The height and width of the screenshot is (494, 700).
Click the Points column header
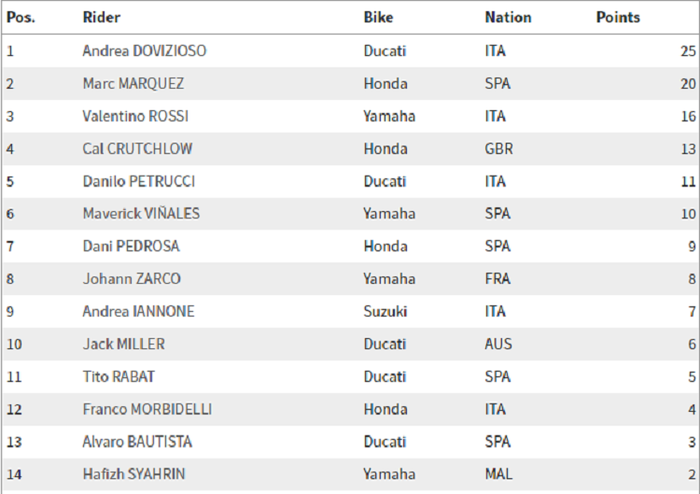click(618, 18)
